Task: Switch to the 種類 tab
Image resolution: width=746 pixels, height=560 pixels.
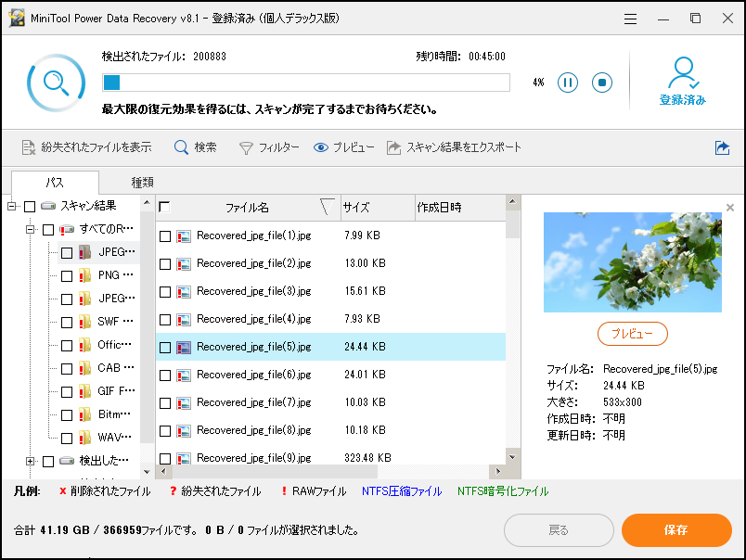Action: coord(142,182)
